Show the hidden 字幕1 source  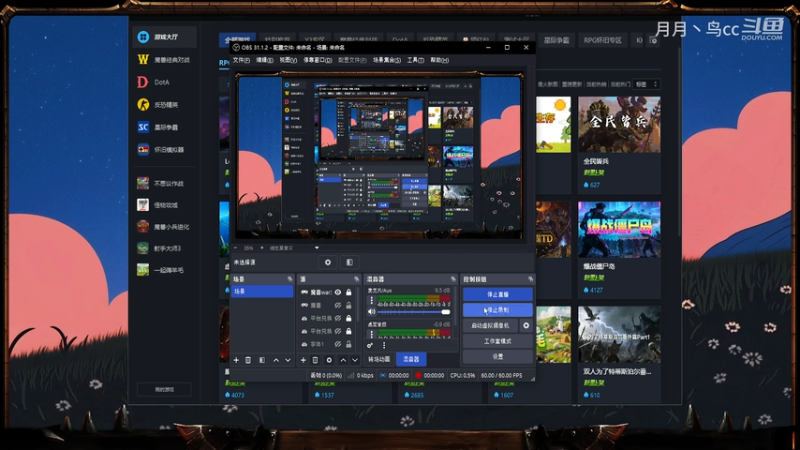tap(338, 344)
